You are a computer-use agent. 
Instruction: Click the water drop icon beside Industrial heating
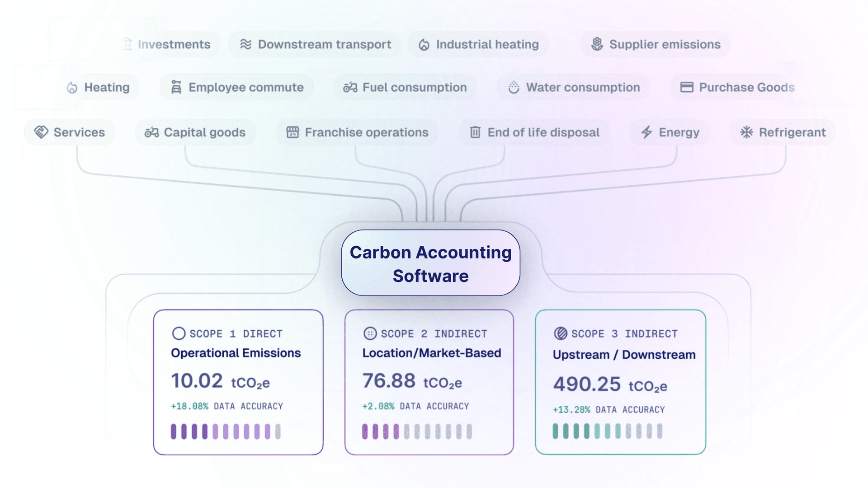click(x=424, y=44)
